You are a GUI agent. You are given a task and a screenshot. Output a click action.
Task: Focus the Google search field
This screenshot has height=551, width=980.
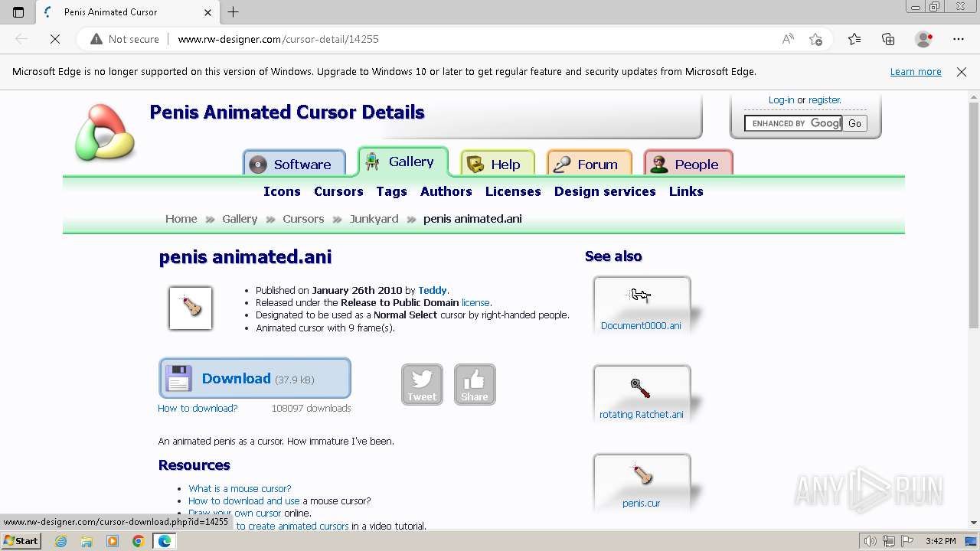coord(793,123)
